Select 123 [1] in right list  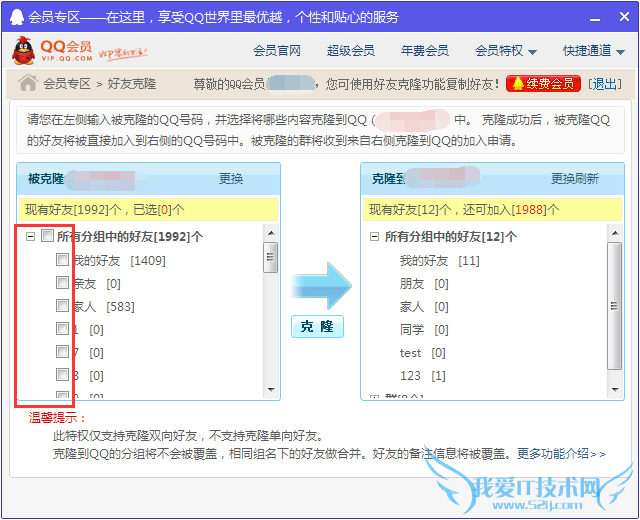pyautogui.click(x=422, y=376)
